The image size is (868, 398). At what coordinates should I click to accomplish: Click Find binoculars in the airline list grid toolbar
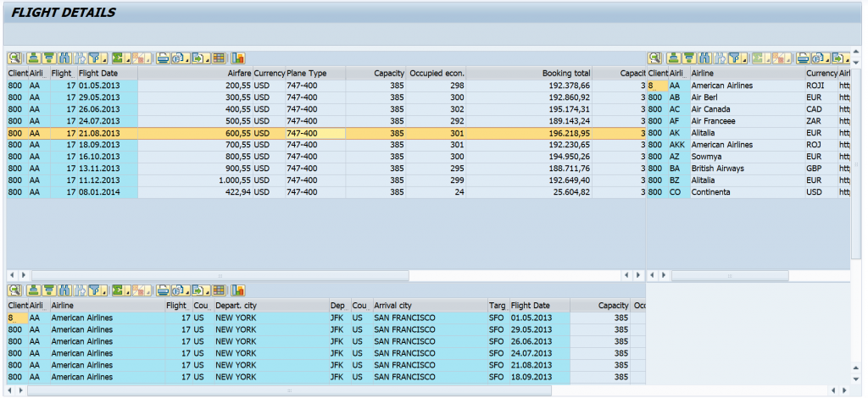(704, 58)
